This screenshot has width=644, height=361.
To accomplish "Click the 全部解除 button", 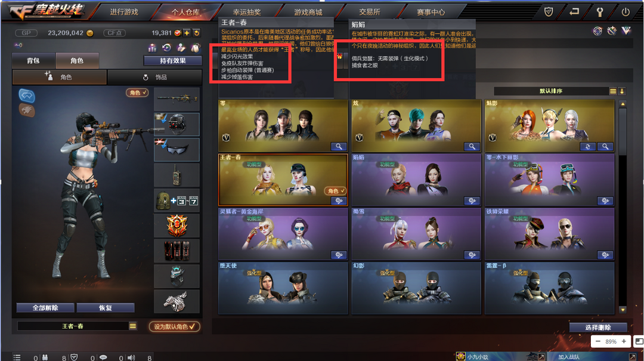I will [45, 307].
